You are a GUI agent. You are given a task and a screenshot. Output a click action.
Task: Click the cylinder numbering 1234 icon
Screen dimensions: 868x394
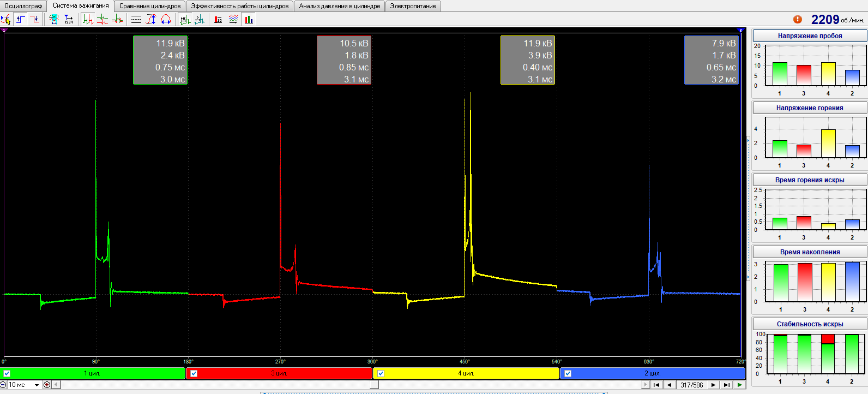[69, 20]
